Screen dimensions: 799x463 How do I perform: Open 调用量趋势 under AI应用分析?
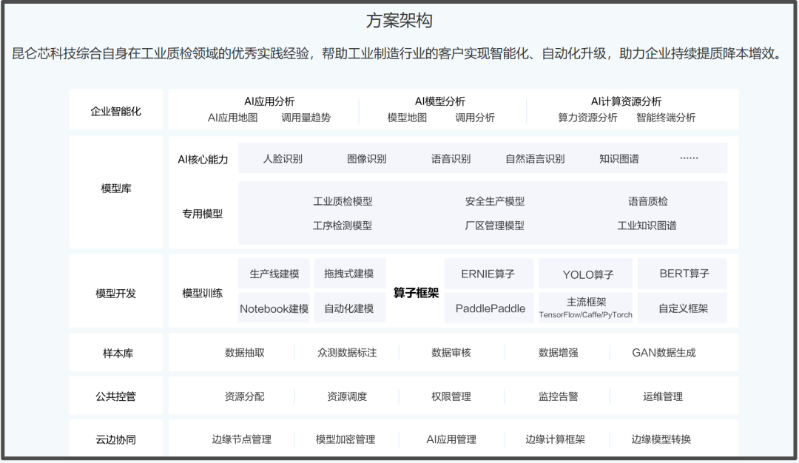pos(306,118)
